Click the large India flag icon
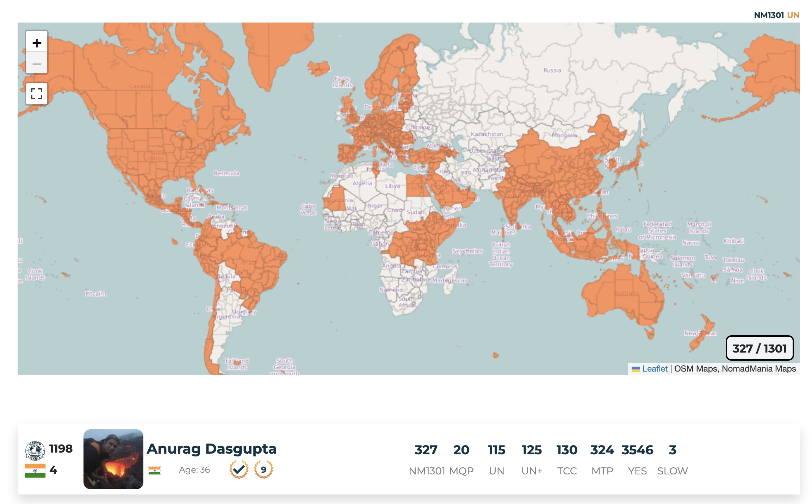Image resolution: width=812 pixels, height=504 pixels. [x=35, y=471]
